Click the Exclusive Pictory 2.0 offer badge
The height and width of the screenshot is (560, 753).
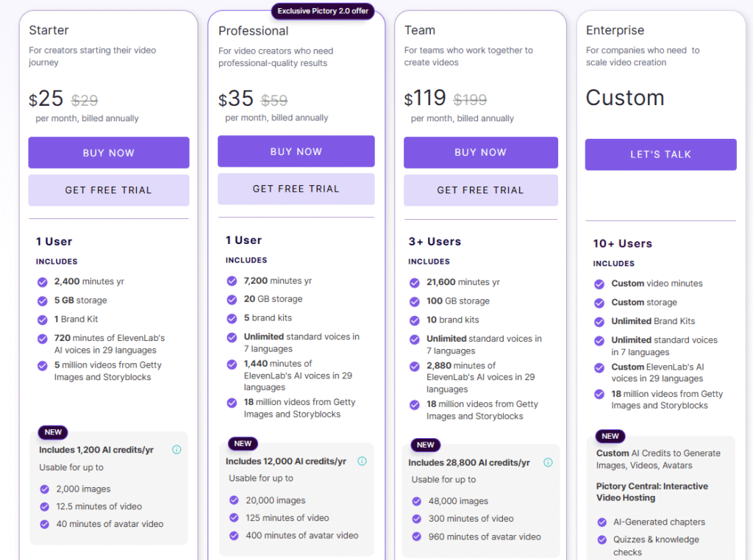tap(323, 10)
